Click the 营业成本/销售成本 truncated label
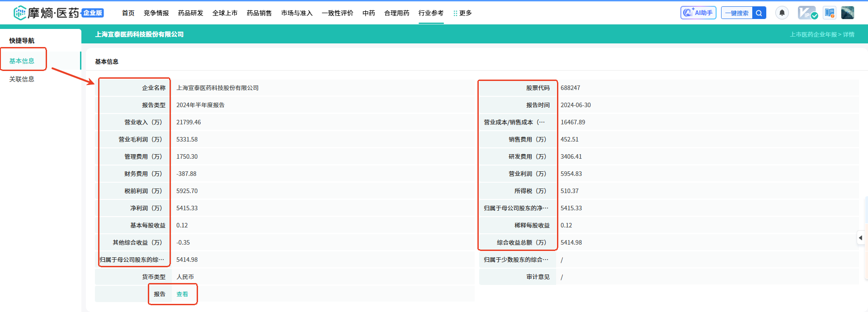Image resolution: width=868 pixels, height=312 pixels. [x=514, y=122]
